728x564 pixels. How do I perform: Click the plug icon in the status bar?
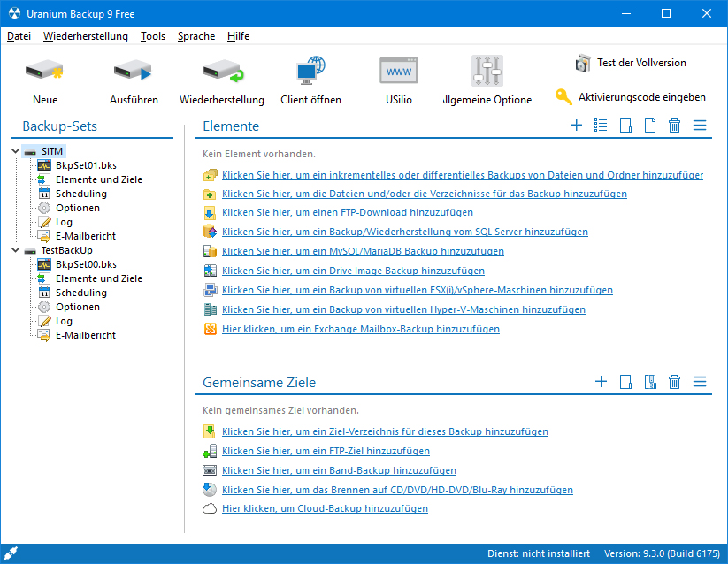click(11, 553)
